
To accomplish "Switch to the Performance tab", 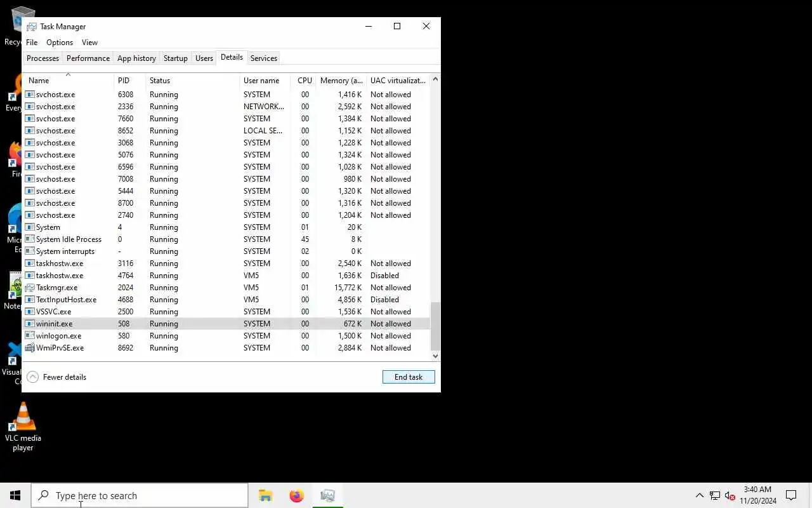I will tap(88, 58).
